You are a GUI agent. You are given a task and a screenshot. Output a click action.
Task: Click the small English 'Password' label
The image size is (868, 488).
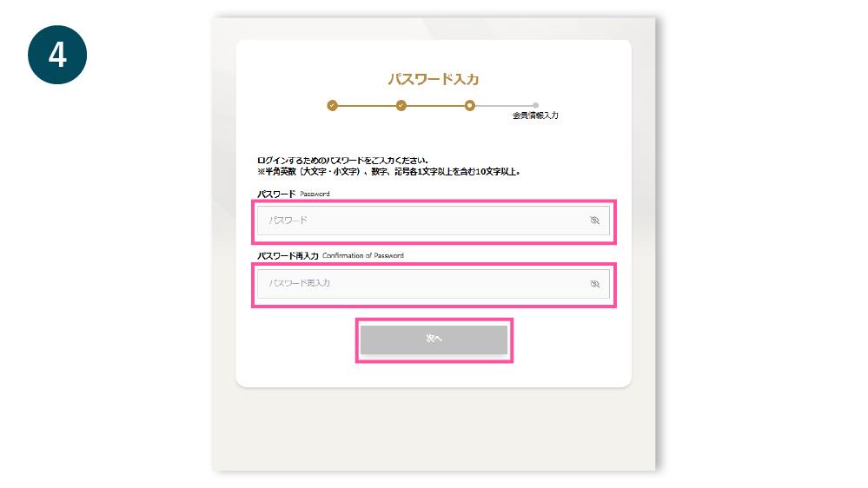tap(315, 195)
